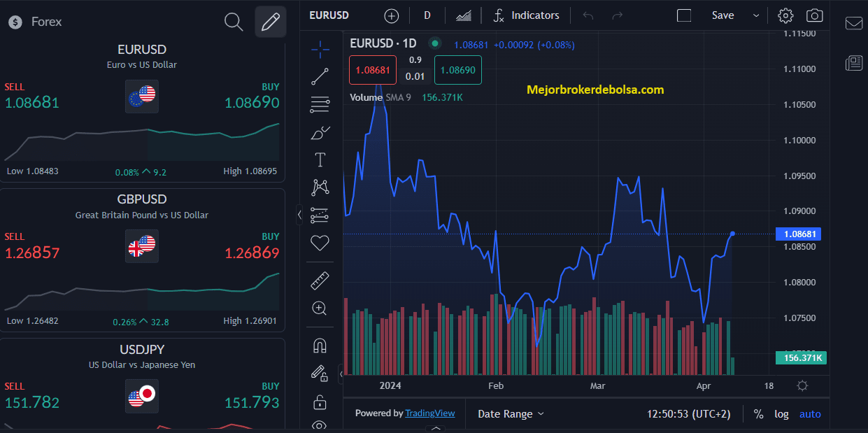Select the GBPUSD card title

click(142, 199)
